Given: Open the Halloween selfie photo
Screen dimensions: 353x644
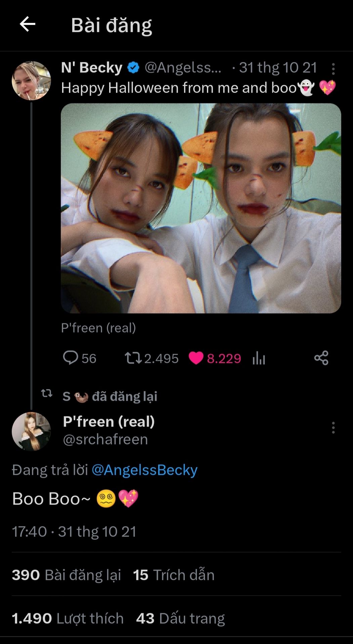Looking at the screenshot, I should point(201,208).
